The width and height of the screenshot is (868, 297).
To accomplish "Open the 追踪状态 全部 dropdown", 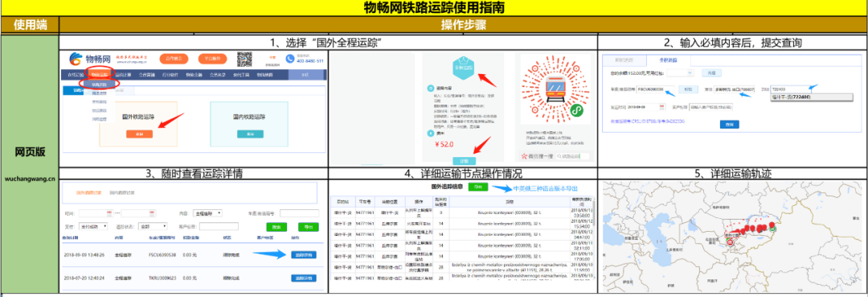I will point(154,226).
